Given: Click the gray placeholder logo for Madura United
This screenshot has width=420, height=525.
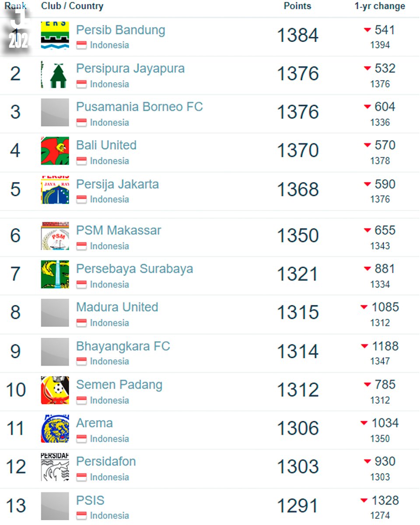Looking at the screenshot, I should coord(55,313).
